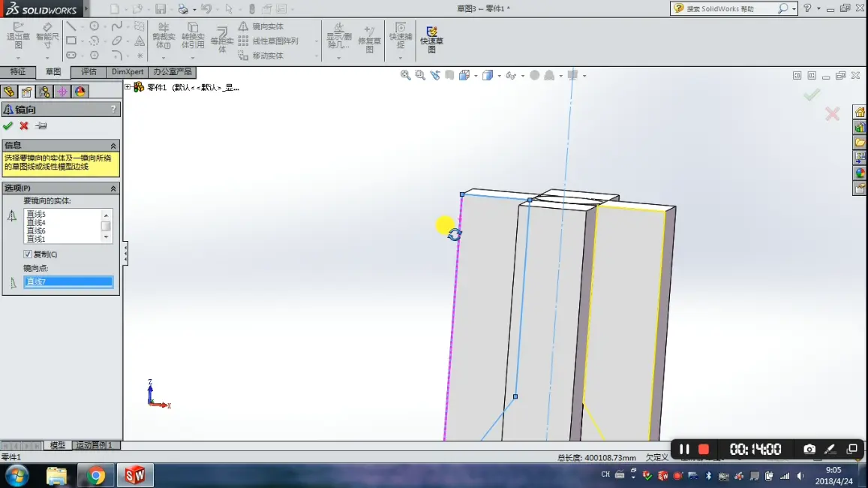Switch to the Evaluate (评估) tab
868x488 pixels.
89,72
